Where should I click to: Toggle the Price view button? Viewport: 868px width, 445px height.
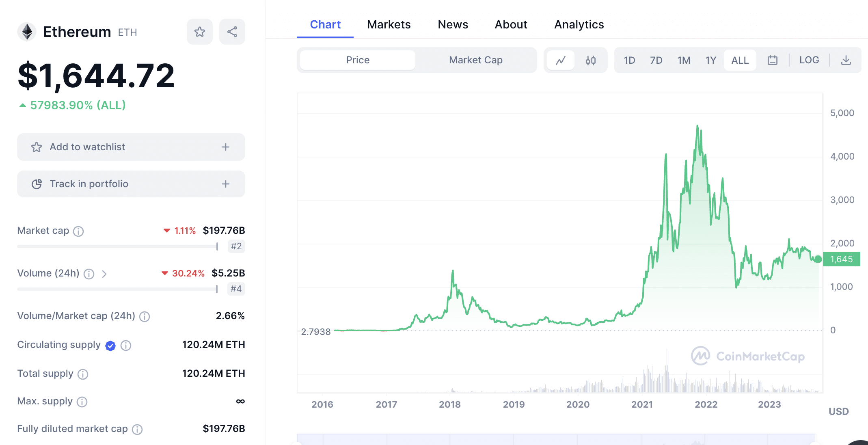click(357, 60)
